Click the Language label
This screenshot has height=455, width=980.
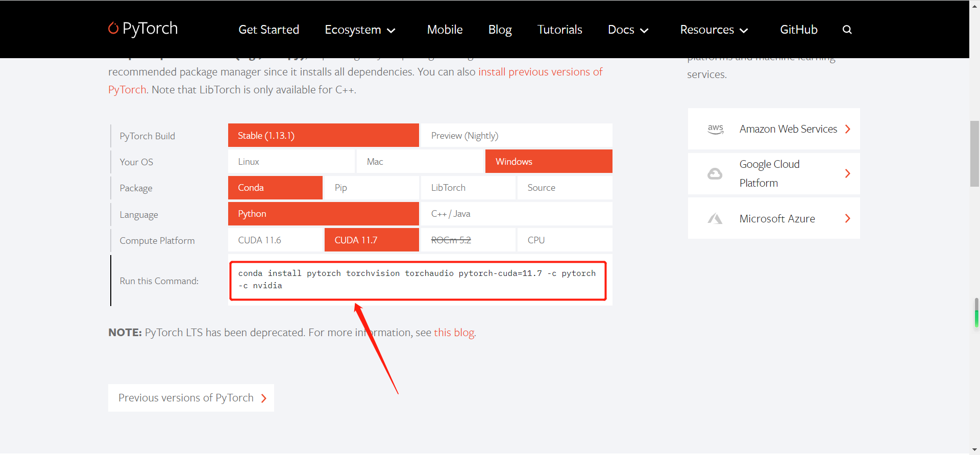pyautogui.click(x=139, y=215)
